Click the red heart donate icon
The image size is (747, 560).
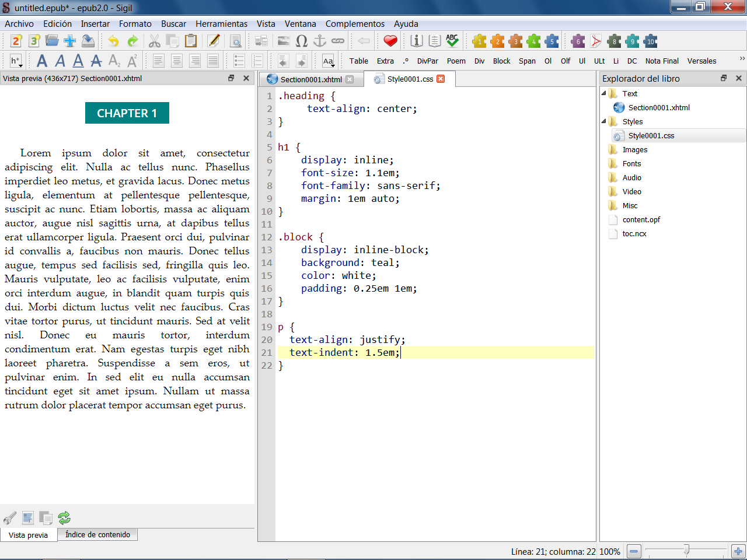tap(390, 41)
